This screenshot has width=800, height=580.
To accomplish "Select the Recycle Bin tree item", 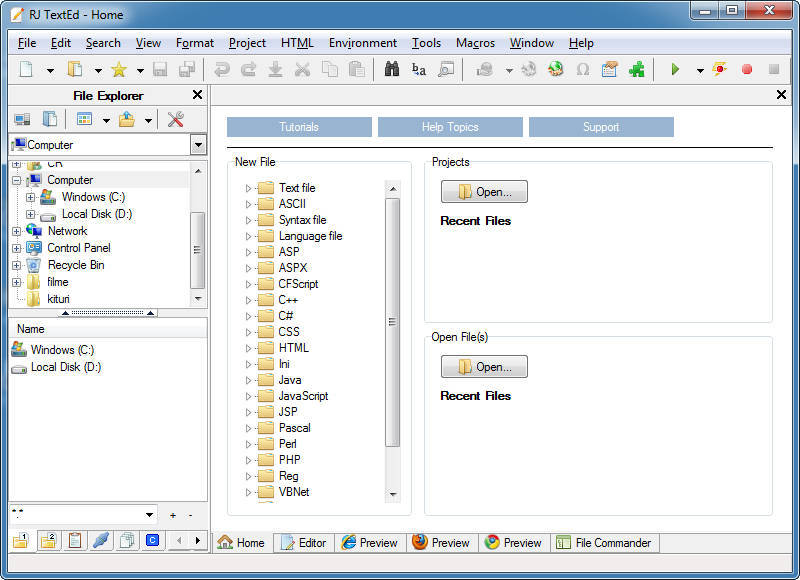I will [x=76, y=265].
